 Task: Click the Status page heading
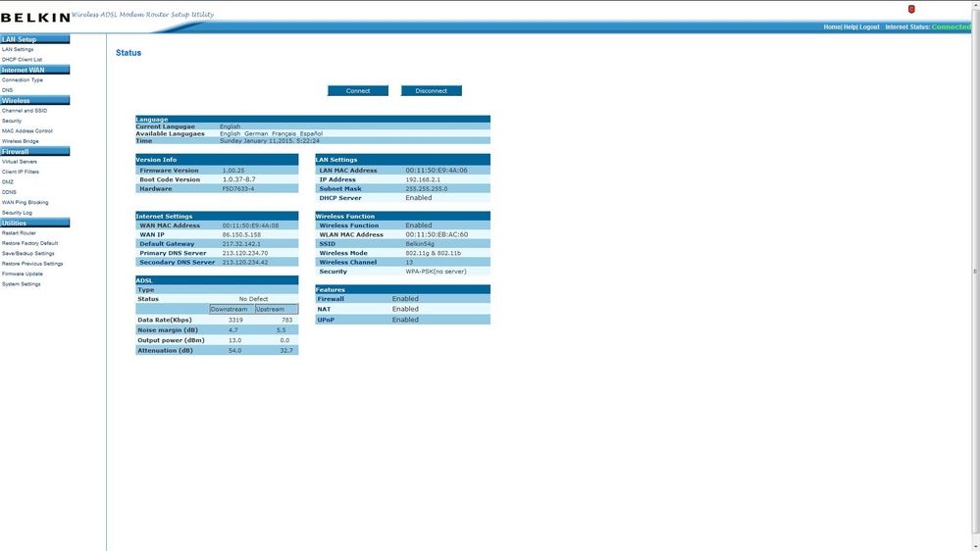click(129, 53)
